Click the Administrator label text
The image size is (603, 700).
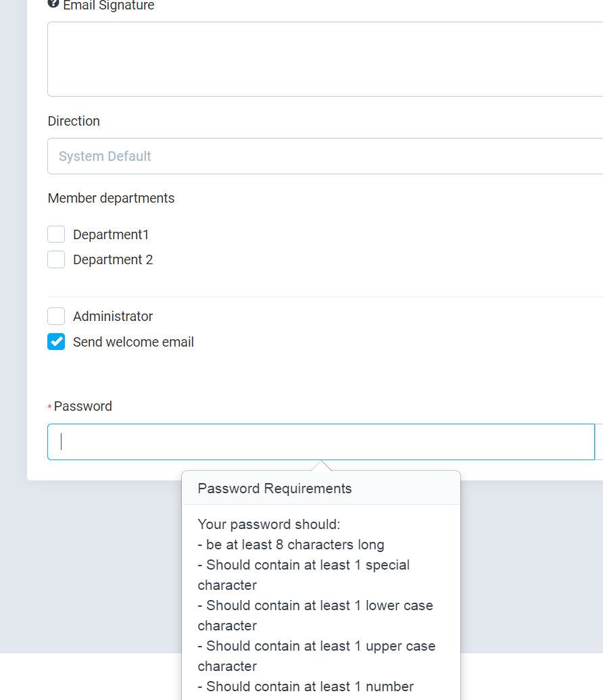point(113,316)
